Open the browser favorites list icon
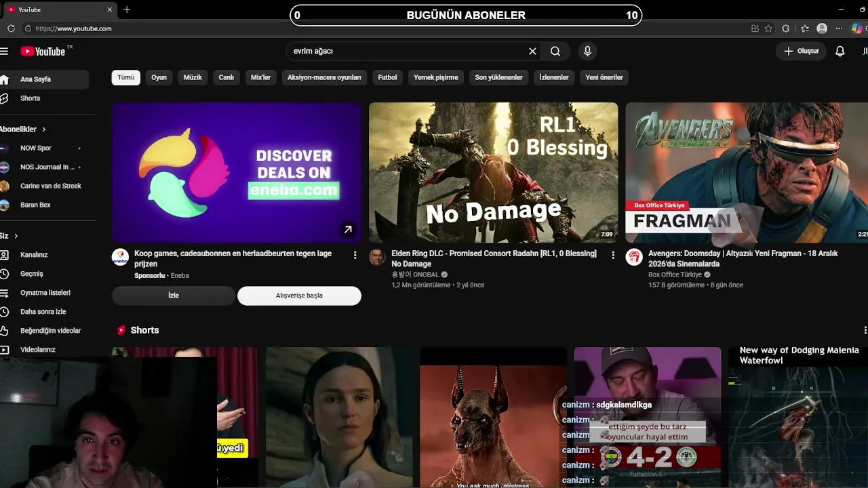Viewport: 868px width, 488px height. click(805, 28)
